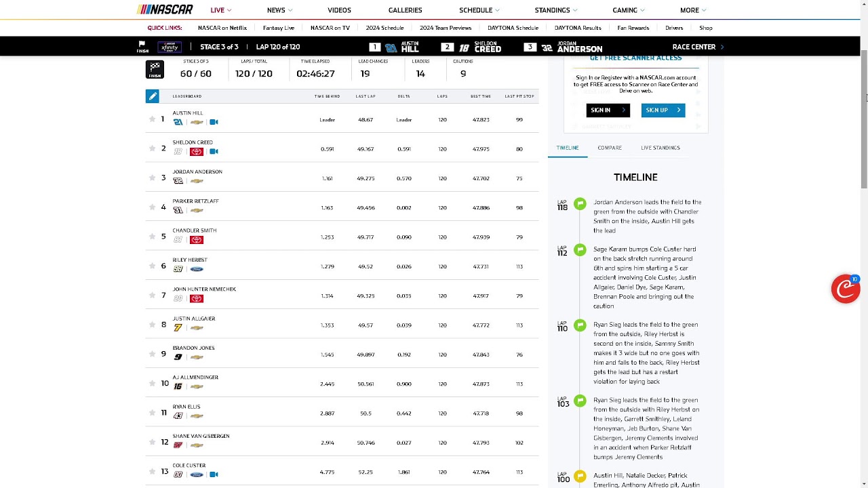868x488 pixels.
Task: Click the NASCAR logo
Action: 165,9
